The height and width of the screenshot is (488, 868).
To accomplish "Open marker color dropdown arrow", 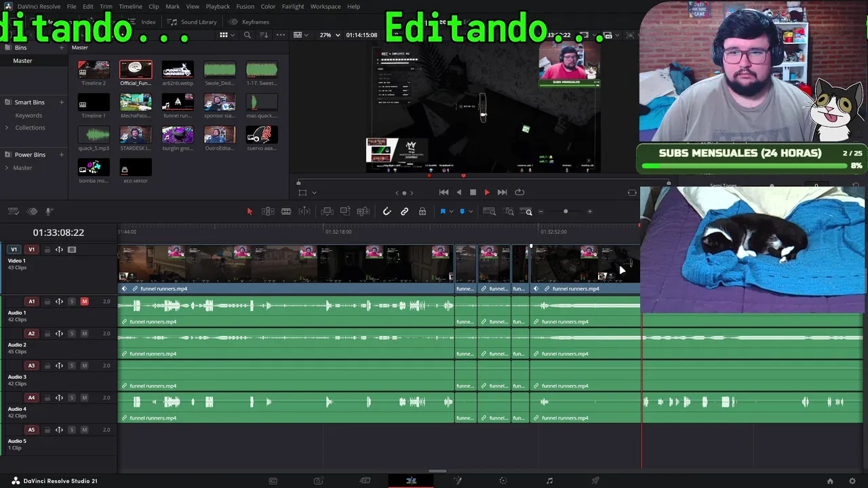I will click(471, 211).
